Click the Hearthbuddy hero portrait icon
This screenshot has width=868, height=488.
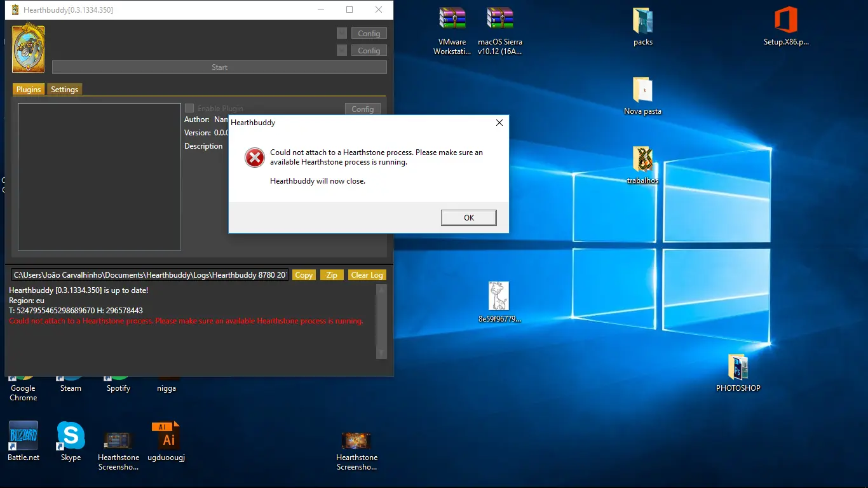tap(29, 49)
